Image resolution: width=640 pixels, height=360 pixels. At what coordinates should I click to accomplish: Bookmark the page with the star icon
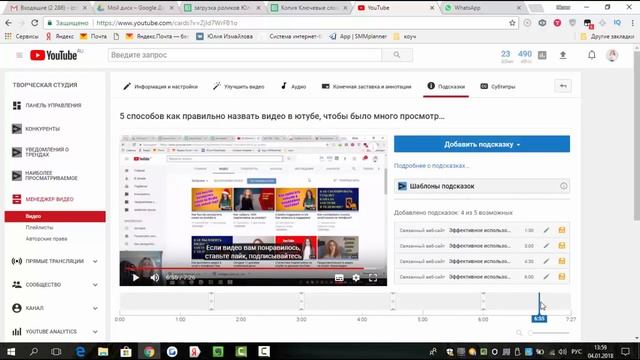(x=512, y=23)
